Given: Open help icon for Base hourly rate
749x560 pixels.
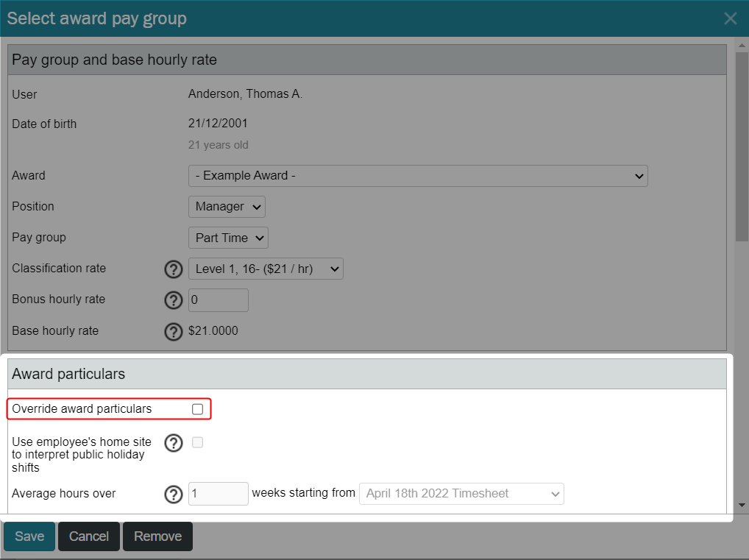Looking at the screenshot, I should coord(174,331).
